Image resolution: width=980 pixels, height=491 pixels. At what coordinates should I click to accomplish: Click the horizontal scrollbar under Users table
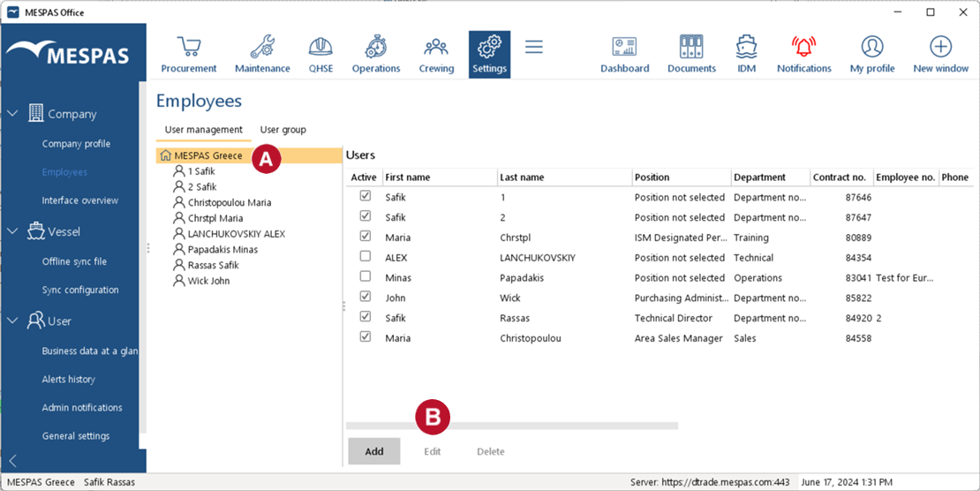(x=512, y=426)
